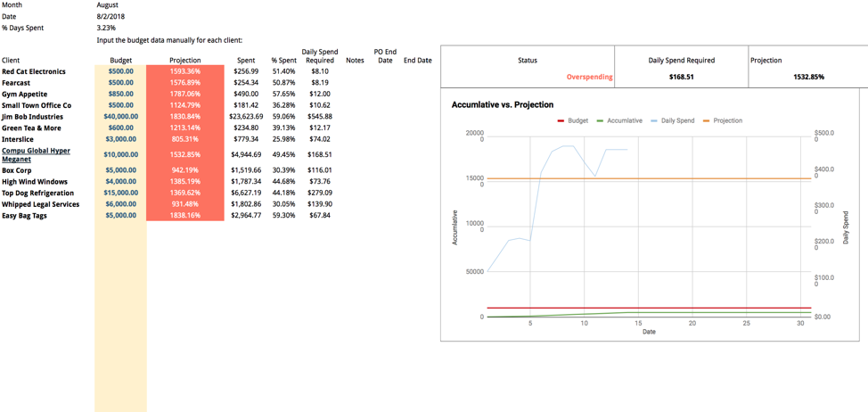Select the Interslice spent amount $779.34
The height and width of the screenshot is (412, 868).
pyautogui.click(x=246, y=139)
